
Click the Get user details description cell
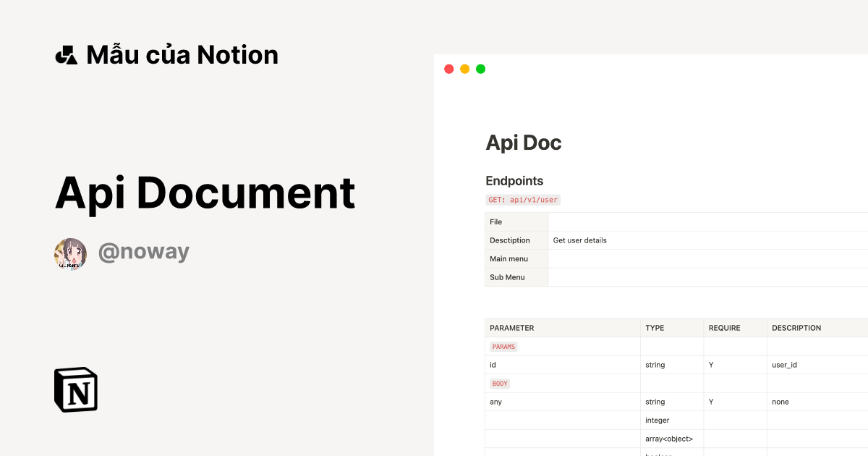pos(579,240)
